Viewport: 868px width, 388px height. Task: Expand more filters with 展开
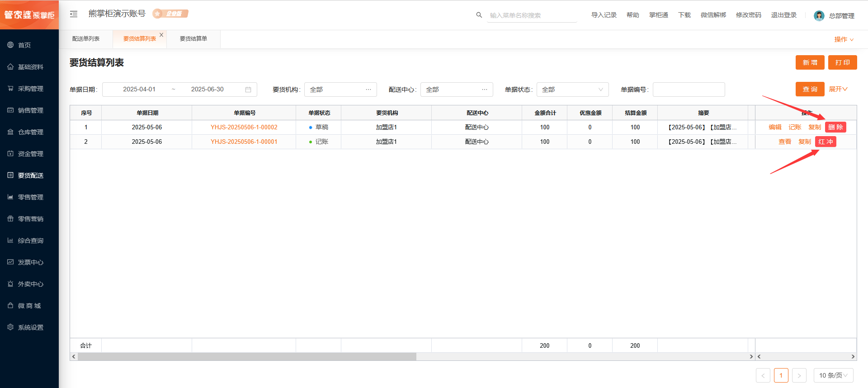(x=838, y=90)
